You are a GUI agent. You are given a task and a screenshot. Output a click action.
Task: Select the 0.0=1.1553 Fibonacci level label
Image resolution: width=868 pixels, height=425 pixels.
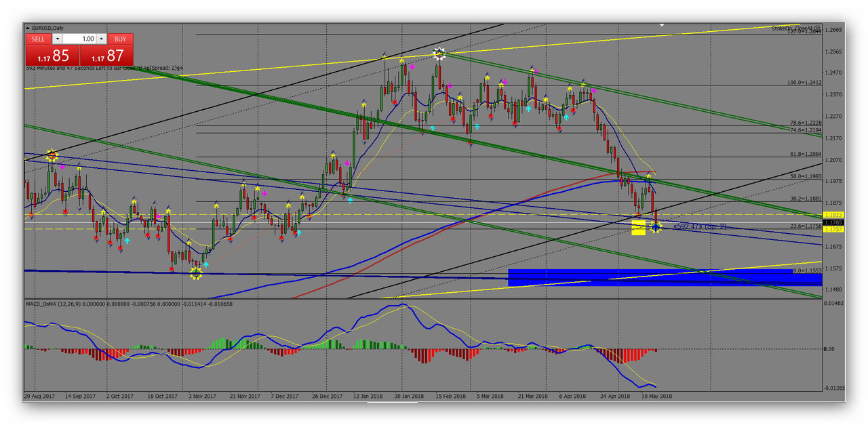click(x=807, y=270)
